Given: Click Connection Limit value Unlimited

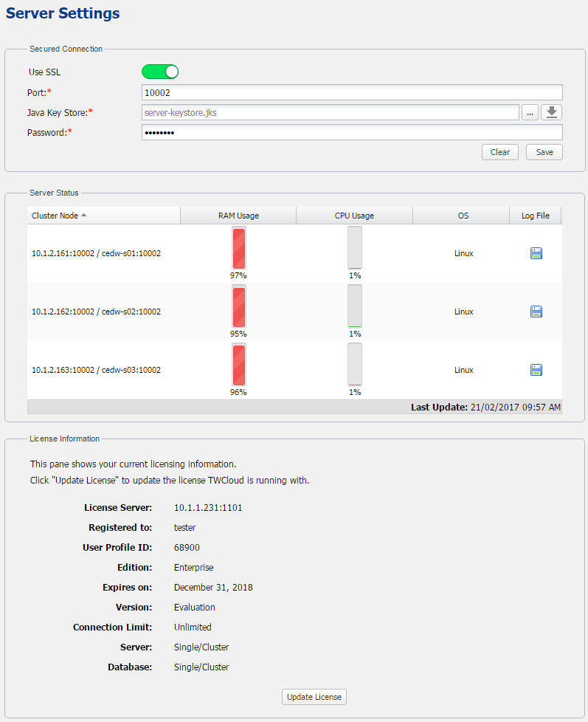Looking at the screenshot, I should 193,628.
